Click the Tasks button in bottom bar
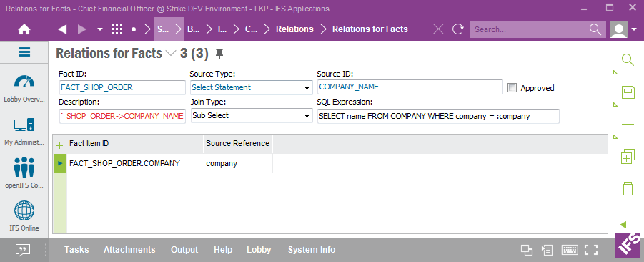644x262 pixels. 76,250
